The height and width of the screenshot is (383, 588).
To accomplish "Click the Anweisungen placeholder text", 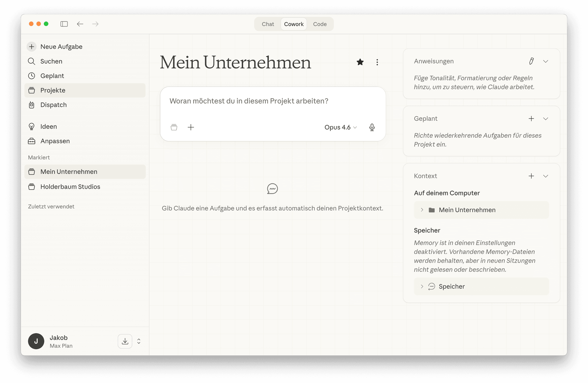I will coord(474,82).
